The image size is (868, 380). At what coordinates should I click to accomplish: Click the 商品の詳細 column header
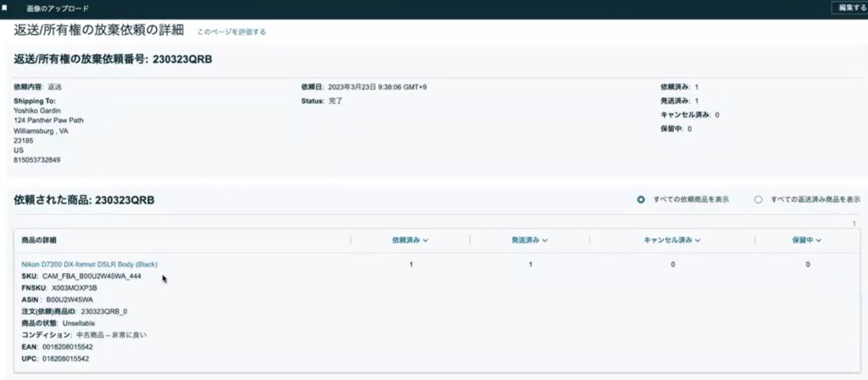[39, 241]
